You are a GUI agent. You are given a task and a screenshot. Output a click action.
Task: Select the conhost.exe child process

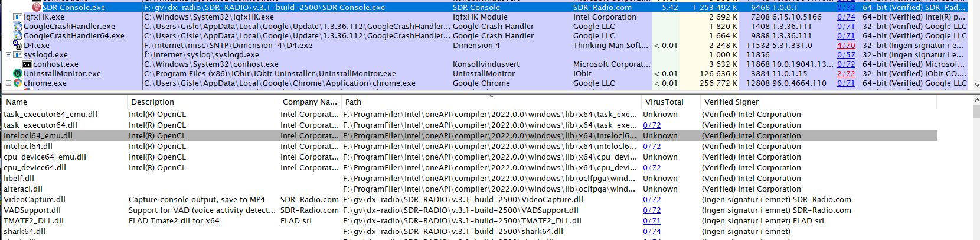click(x=55, y=64)
